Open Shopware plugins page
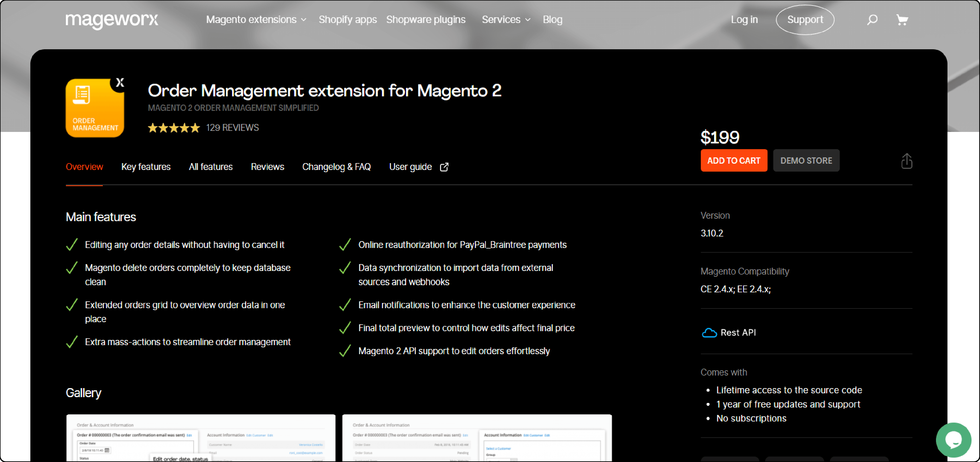980x462 pixels. tap(426, 19)
